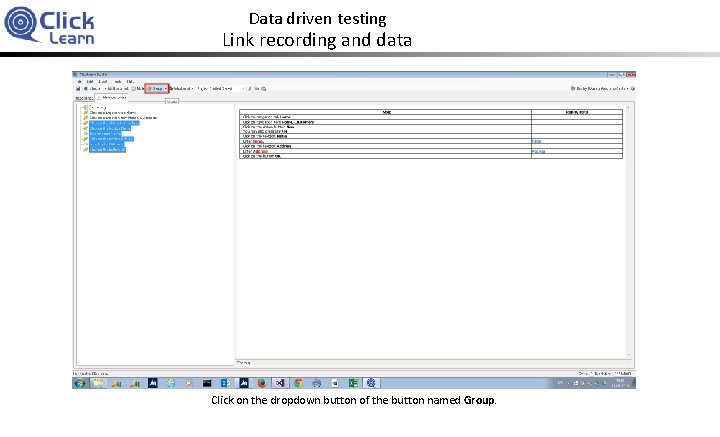Launch Firefox from the taskbar
Screen dimensions: 720x437
coord(261,383)
